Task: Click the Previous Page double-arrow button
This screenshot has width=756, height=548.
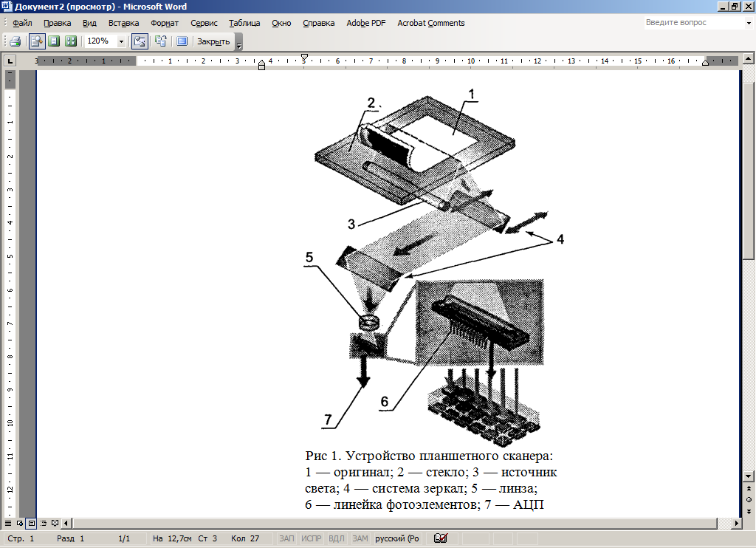Action: (x=749, y=488)
